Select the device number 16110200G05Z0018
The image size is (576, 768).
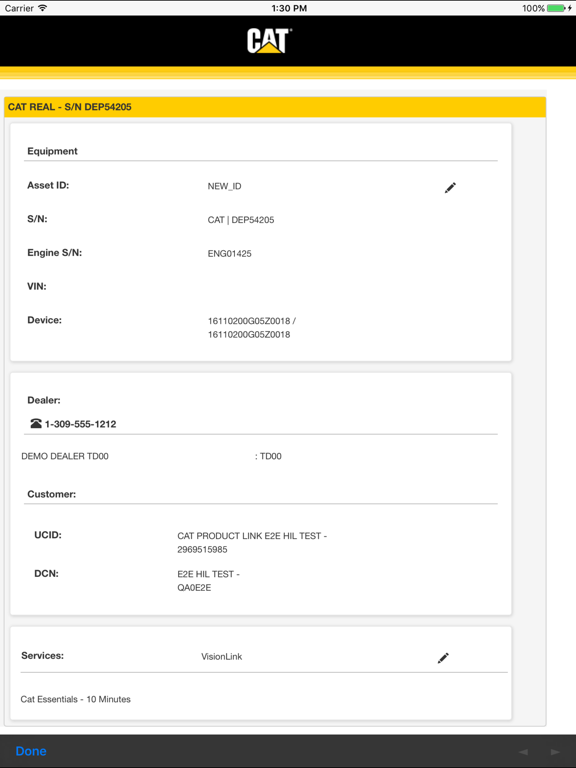click(252, 328)
